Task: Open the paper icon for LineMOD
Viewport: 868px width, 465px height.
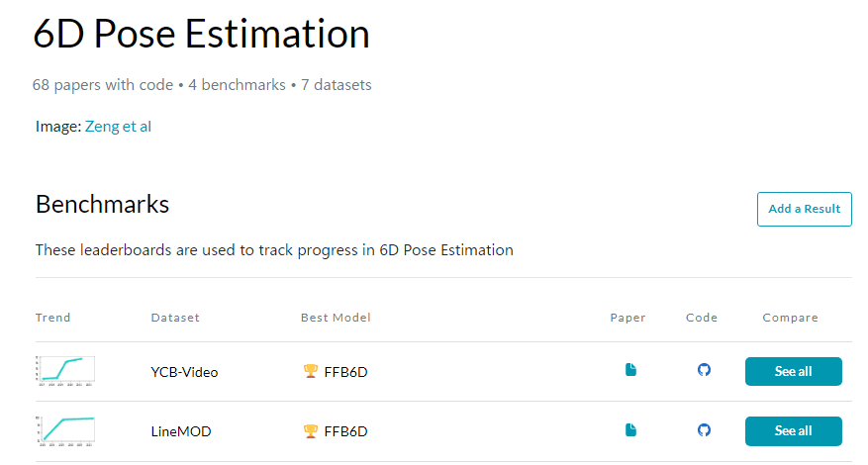Action: 630,430
